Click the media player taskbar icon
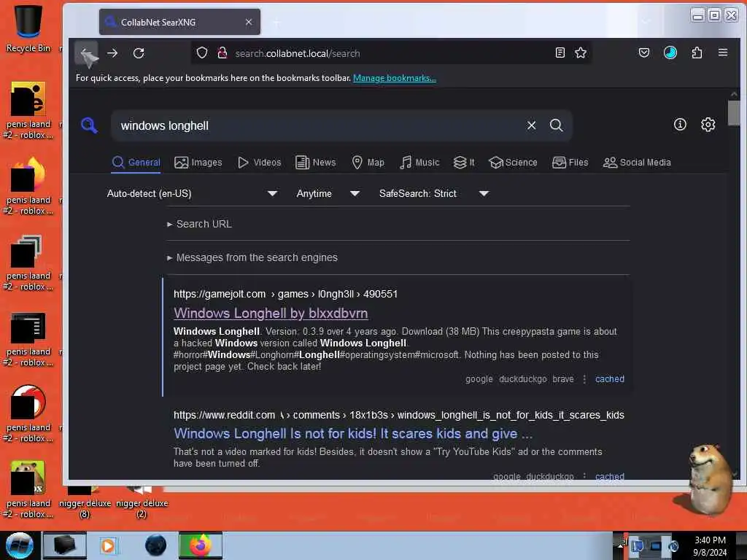 click(x=108, y=545)
